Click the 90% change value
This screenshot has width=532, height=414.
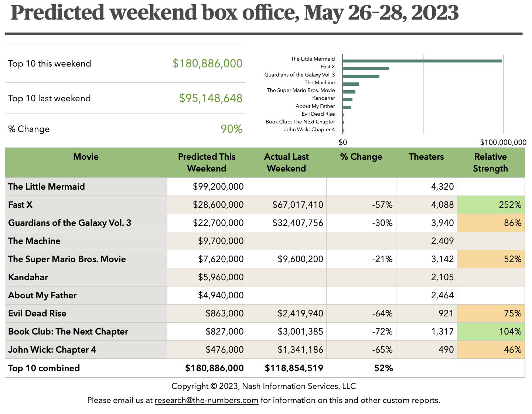click(232, 129)
